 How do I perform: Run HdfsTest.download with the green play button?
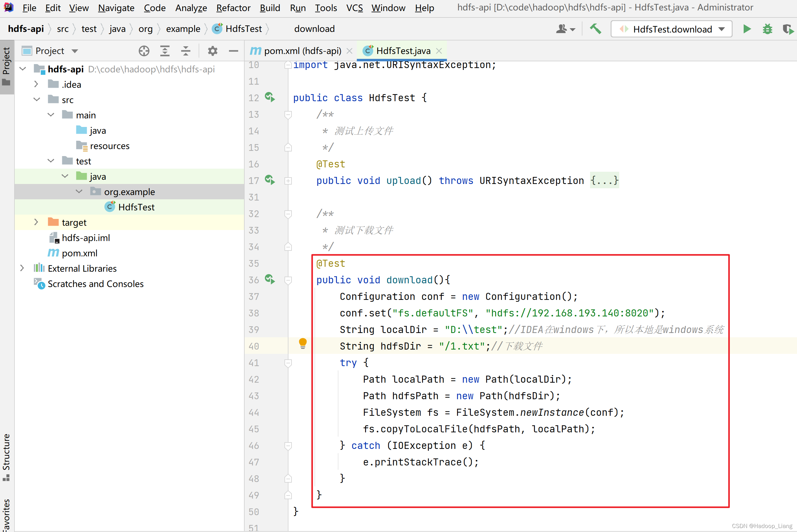[x=747, y=29]
